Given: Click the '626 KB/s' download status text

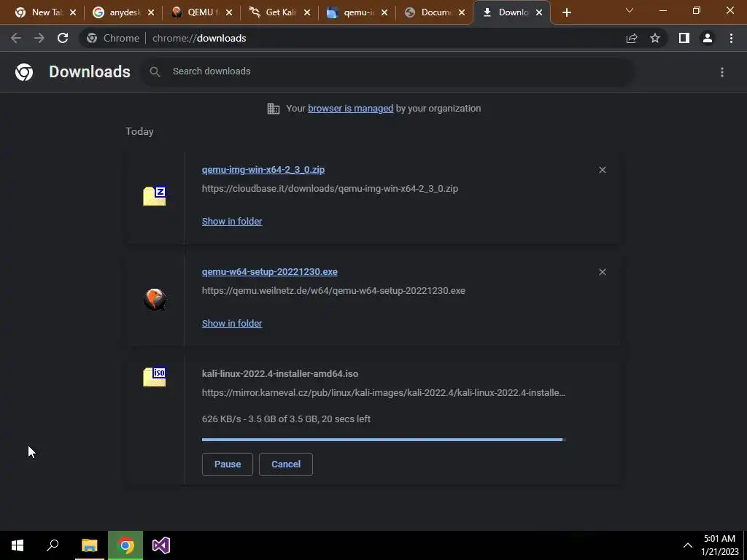Looking at the screenshot, I should click(x=286, y=419).
